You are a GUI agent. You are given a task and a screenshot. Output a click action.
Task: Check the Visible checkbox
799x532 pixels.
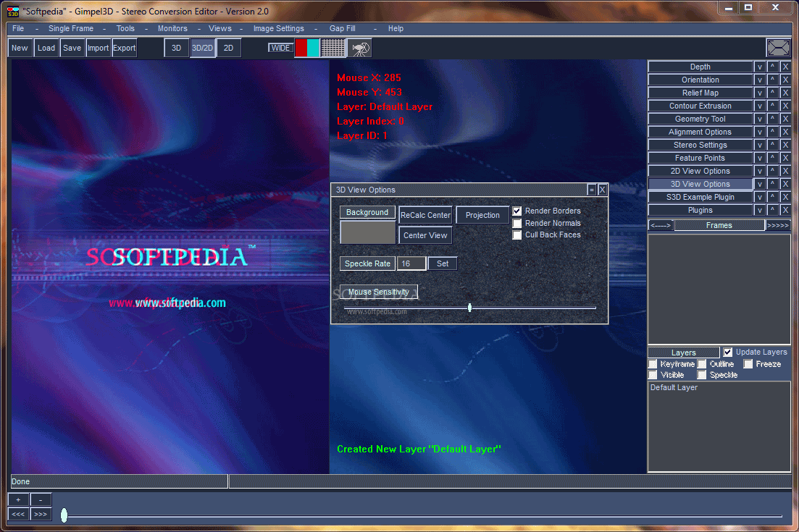coord(653,375)
